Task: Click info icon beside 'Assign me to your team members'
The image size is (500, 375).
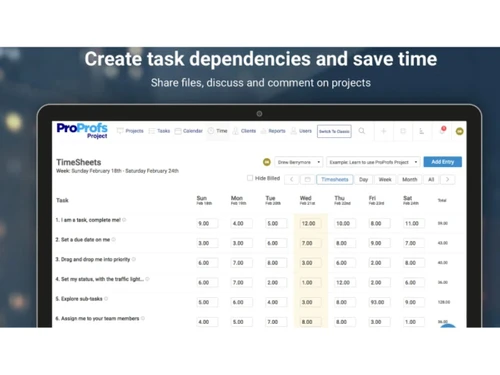Action: (143, 318)
